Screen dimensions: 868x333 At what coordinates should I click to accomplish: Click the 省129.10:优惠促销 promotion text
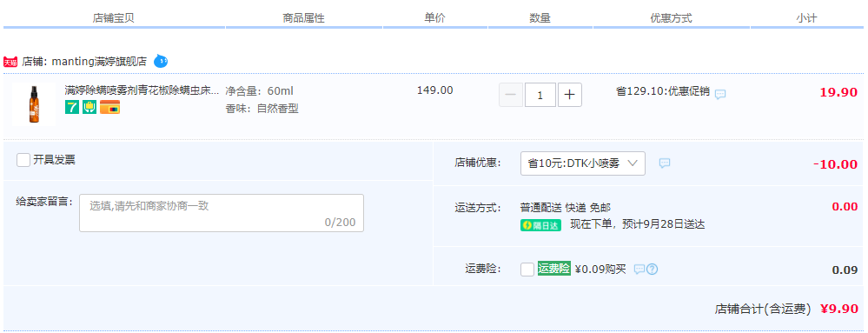(663, 91)
